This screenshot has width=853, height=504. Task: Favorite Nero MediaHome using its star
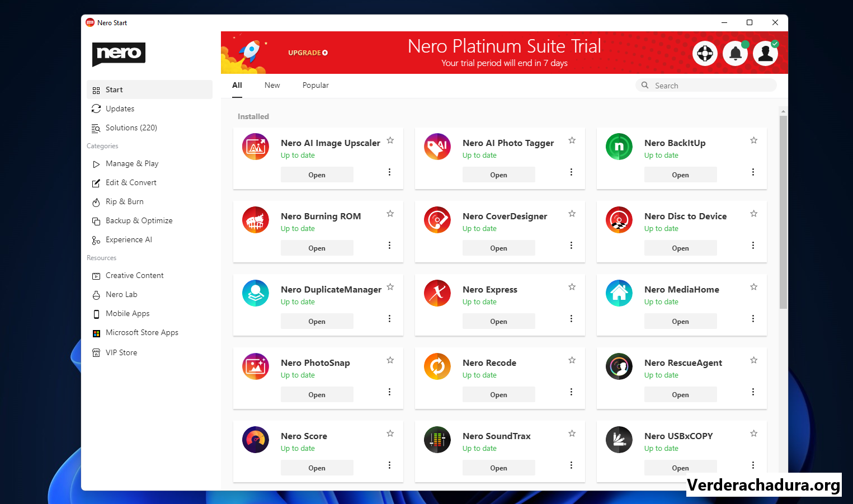(754, 287)
